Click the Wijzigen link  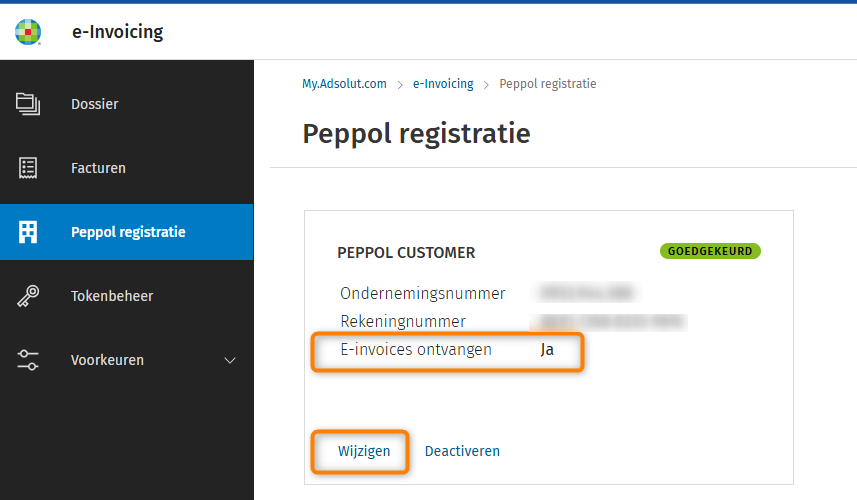pyautogui.click(x=364, y=451)
